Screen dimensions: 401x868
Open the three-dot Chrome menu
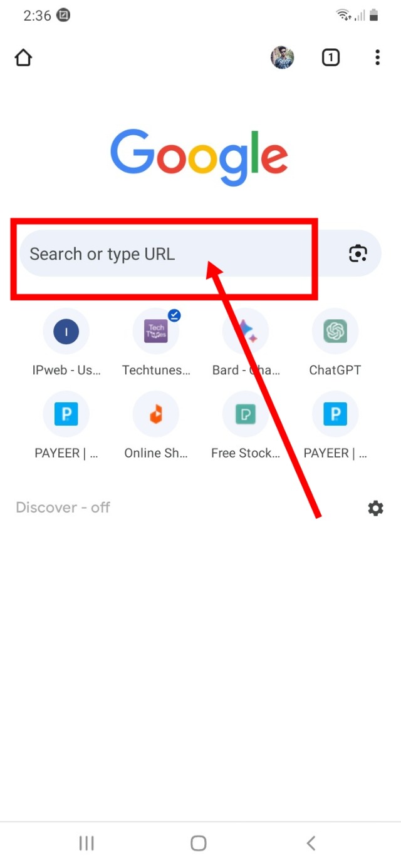coord(377,58)
